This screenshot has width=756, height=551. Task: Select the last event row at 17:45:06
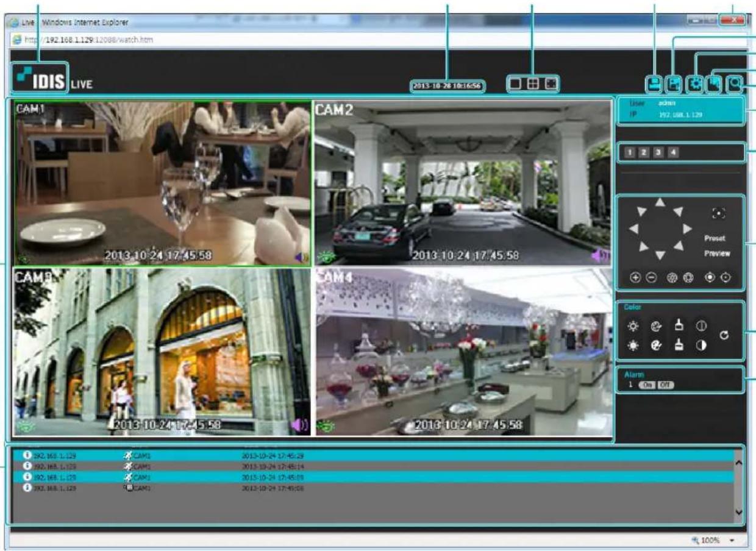coord(373,488)
